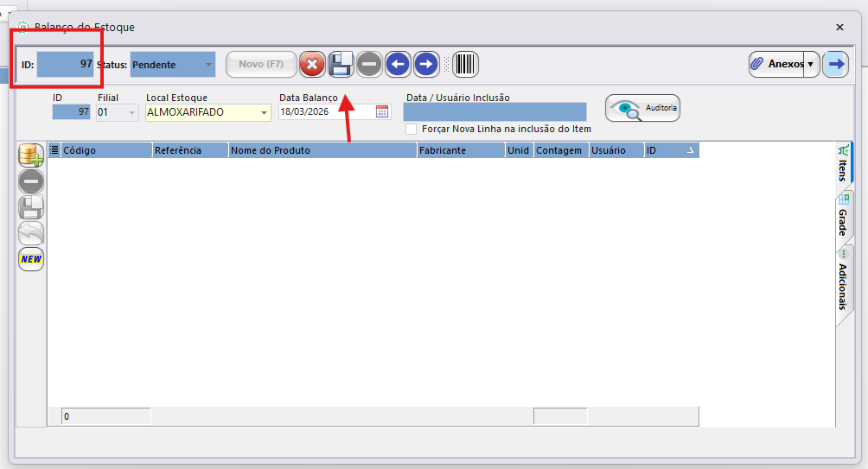This screenshot has height=469, width=868.
Task: Go to previous record with left arrow
Action: (398, 65)
